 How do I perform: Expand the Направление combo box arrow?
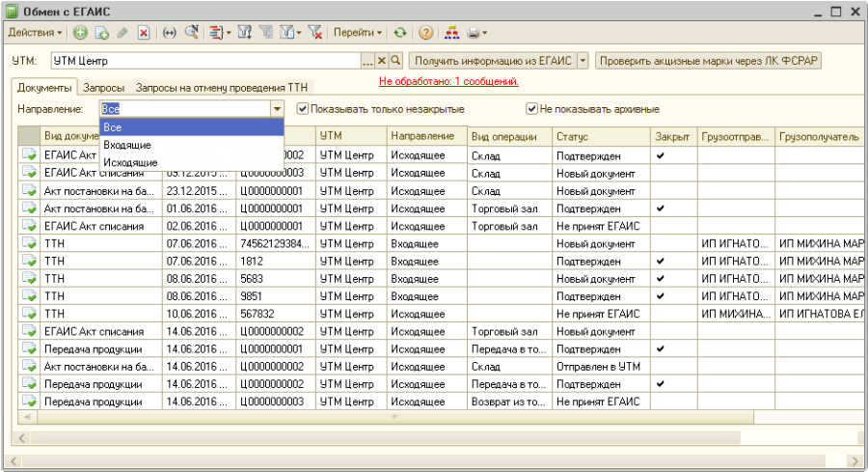(278, 109)
